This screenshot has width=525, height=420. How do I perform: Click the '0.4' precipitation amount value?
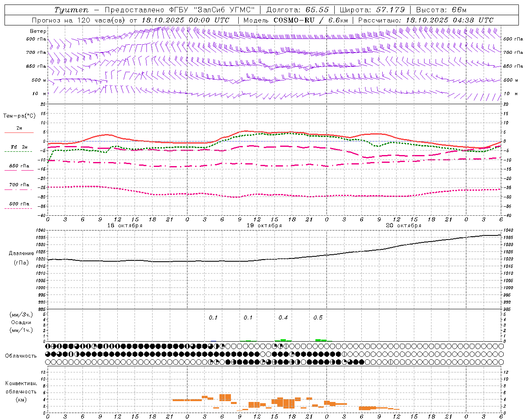[x=283, y=318]
